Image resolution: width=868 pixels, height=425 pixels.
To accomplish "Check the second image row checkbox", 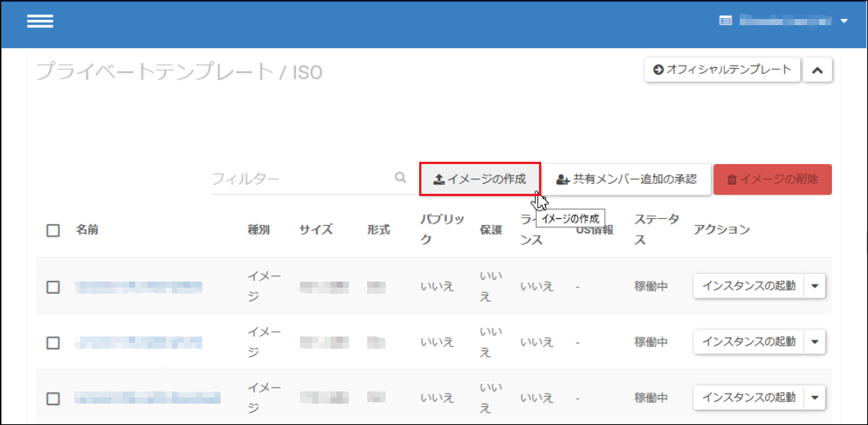I will (53, 343).
